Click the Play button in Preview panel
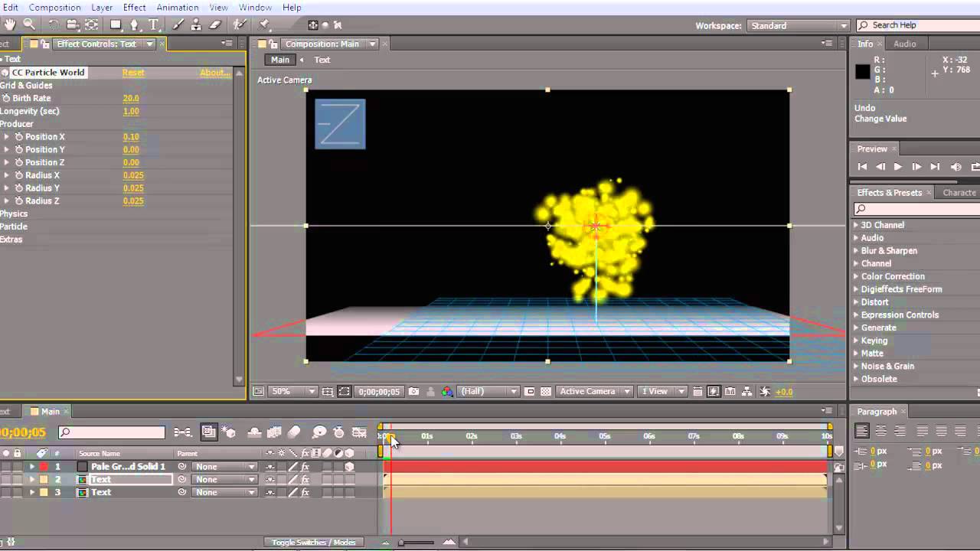 pos(898,167)
